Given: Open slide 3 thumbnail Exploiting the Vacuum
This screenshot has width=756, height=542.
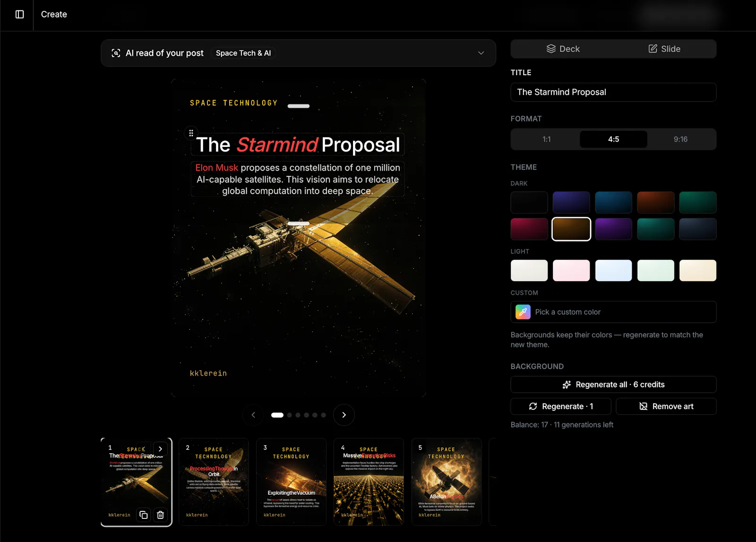Looking at the screenshot, I should 291,482.
